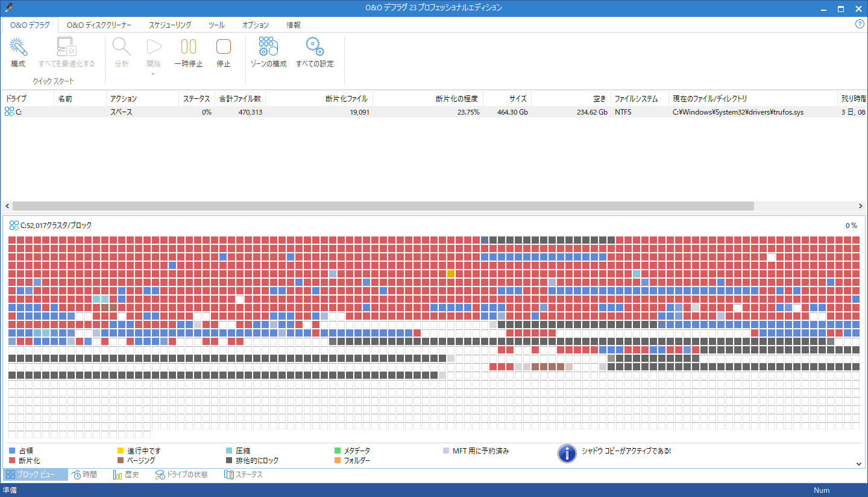Click the すべてを最適化する icon
The image size is (868, 497).
[x=66, y=47]
